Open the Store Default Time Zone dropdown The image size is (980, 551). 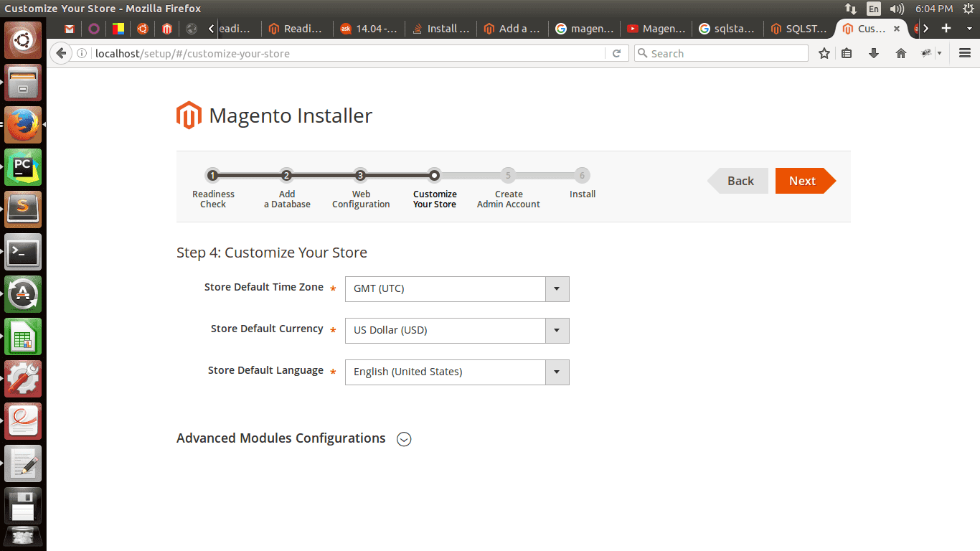point(457,289)
